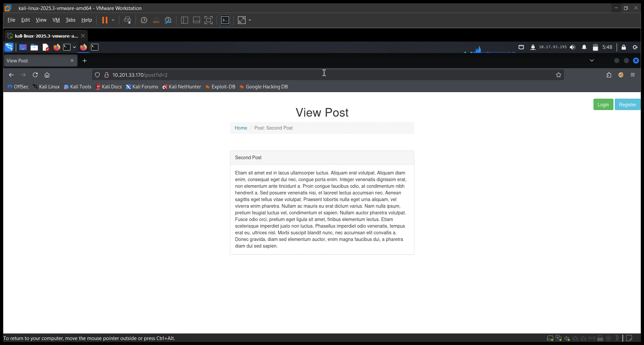Click the green Login button
Image resolution: width=644 pixels, height=345 pixels.
point(603,104)
